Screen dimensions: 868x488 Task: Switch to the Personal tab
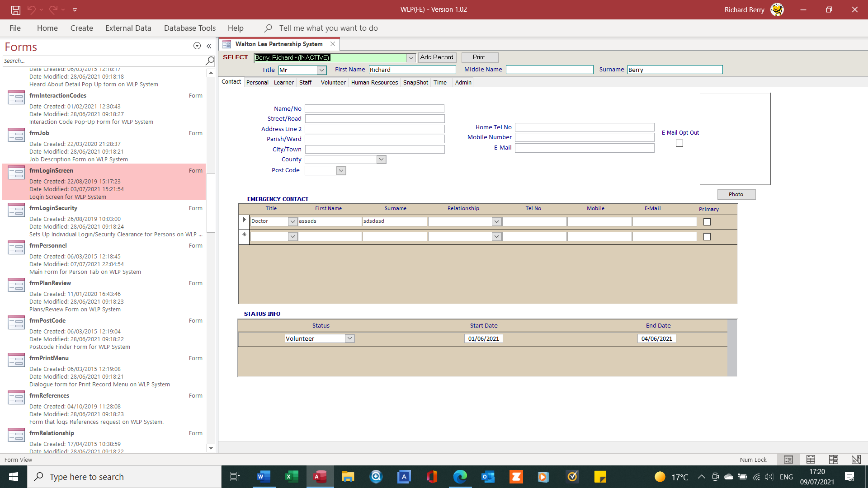257,82
